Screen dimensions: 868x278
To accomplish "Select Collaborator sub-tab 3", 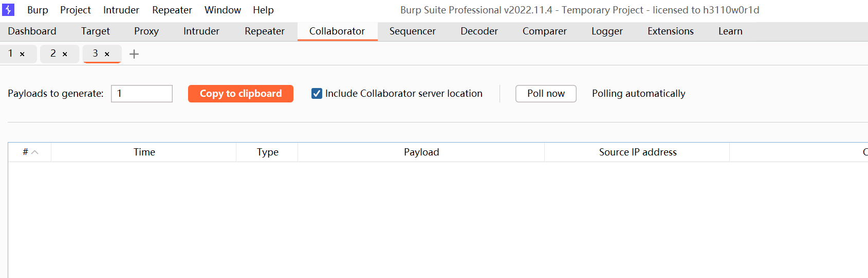I will (x=95, y=54).
